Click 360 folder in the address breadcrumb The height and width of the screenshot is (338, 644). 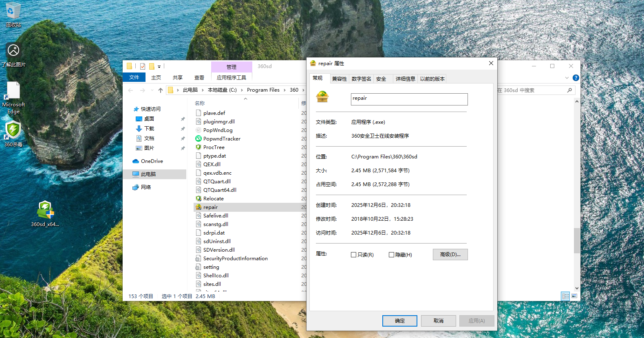pyautogui.click(x=294, y=90)
